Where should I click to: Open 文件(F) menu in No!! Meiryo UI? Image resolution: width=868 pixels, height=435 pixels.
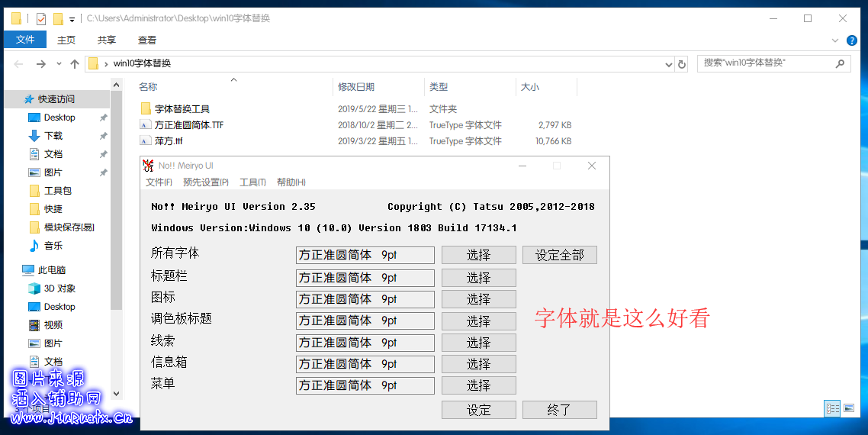159,182
